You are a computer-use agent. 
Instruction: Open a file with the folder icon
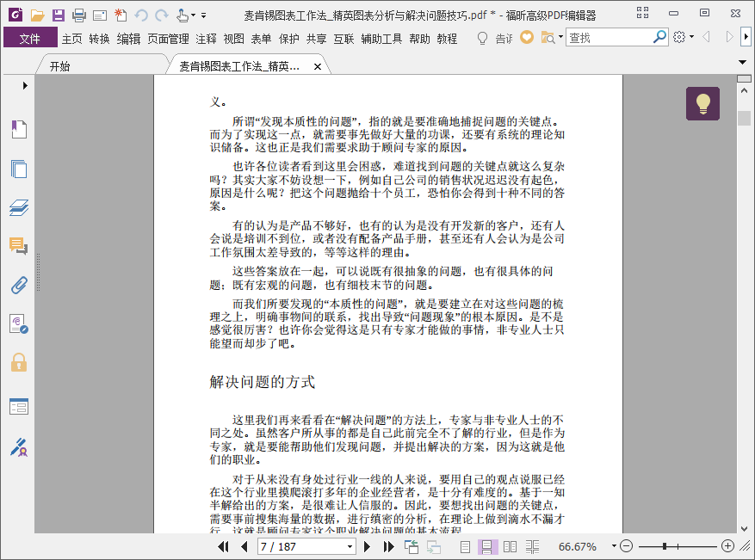point(37,15)
